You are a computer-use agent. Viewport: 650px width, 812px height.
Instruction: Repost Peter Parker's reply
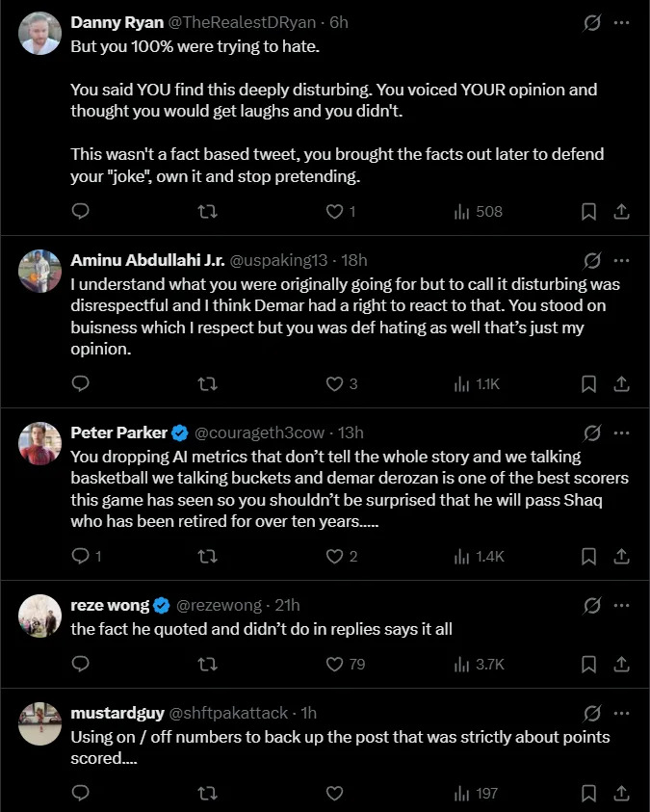click(206, 555)
